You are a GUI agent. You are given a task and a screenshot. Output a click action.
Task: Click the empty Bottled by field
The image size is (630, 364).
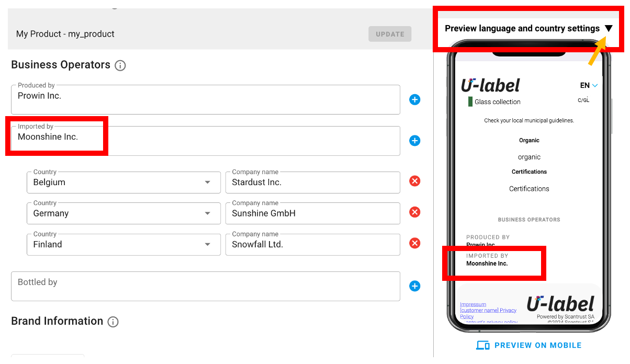[206, 286]
